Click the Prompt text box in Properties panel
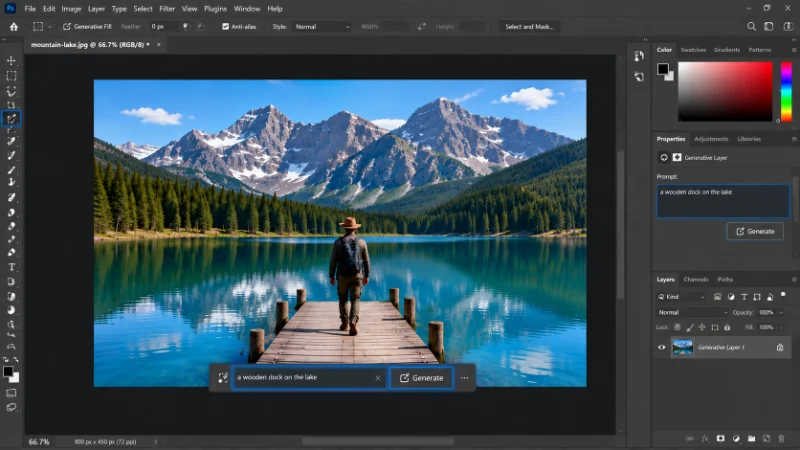Image resolution: width=800 pixels, height=450 pixels. [723, 201]
